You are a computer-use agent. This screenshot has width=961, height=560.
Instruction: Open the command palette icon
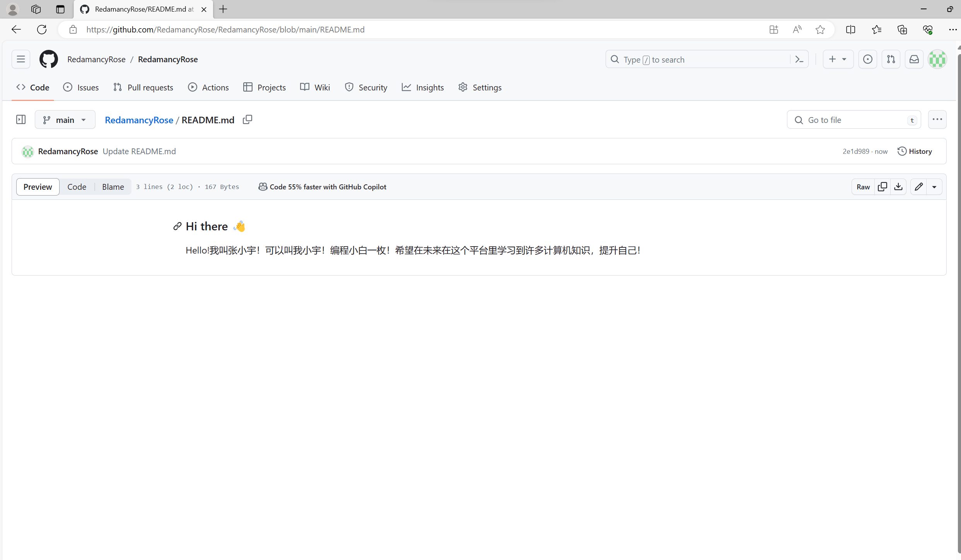tap(799, 60)
